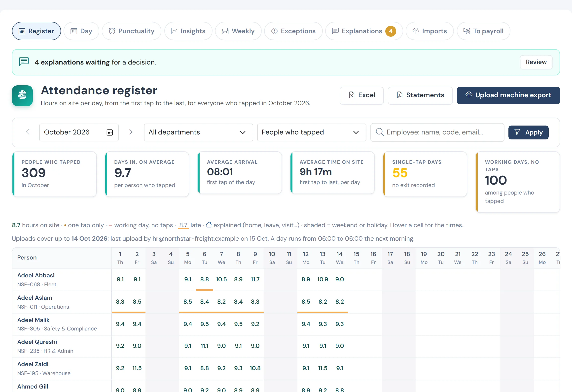Click the Punctuality alarm clock icon

112,31
